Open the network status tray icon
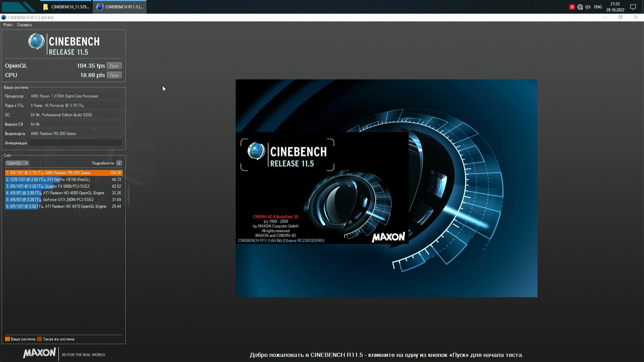 tap(580, 7)
